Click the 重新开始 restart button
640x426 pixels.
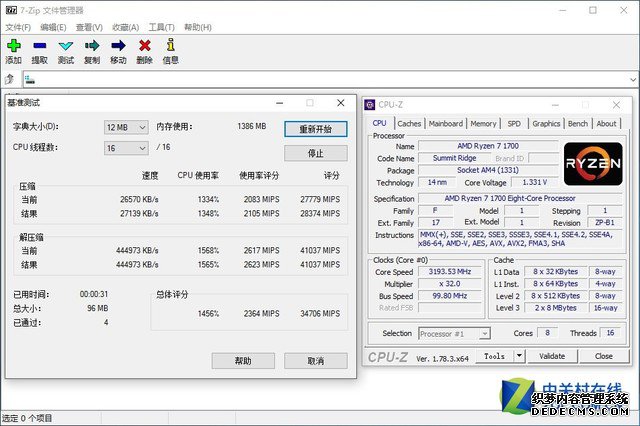coord(316,129)
